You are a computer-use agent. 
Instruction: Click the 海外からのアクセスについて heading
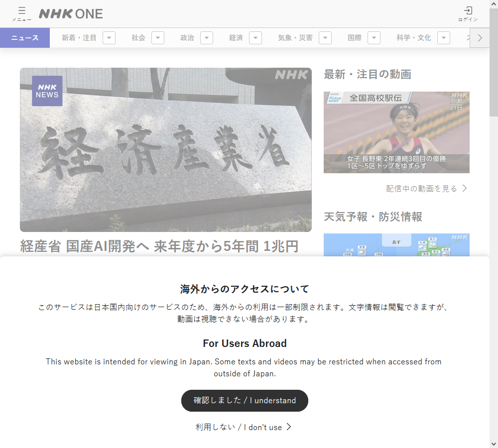point(245,289)
